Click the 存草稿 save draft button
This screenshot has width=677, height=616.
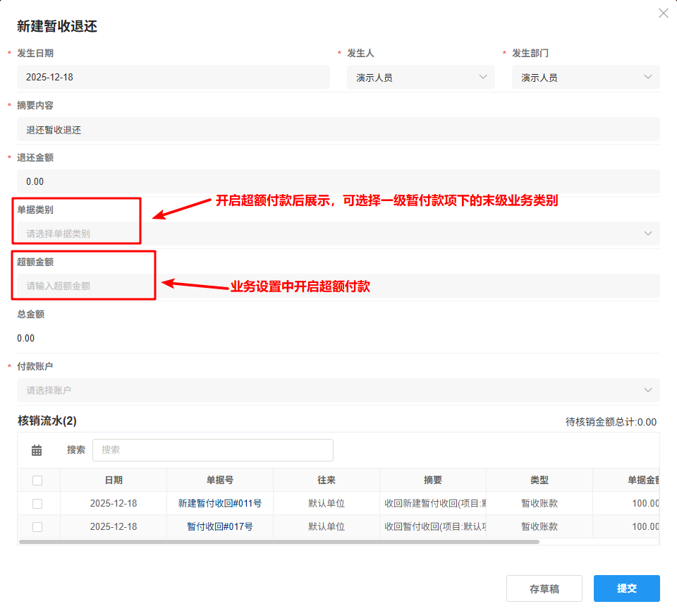pos(544,588)
